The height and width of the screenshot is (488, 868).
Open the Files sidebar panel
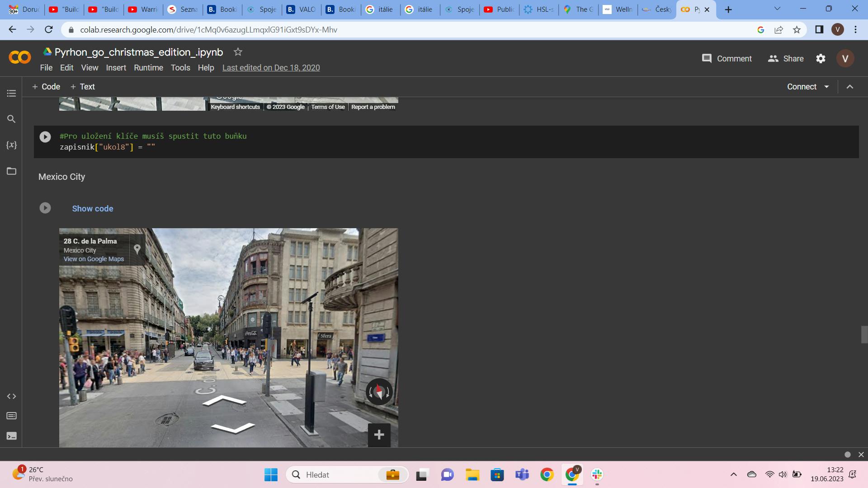11,171
